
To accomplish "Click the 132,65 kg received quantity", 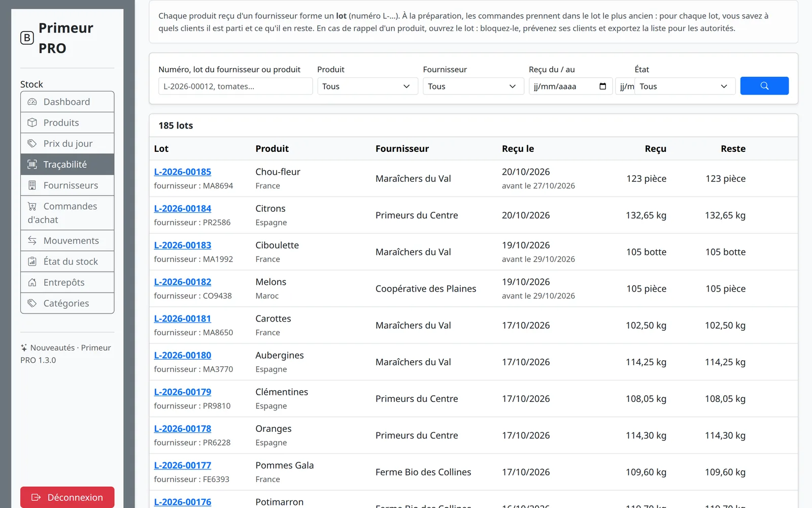I will pyautogui.click(x=646, y=215).
